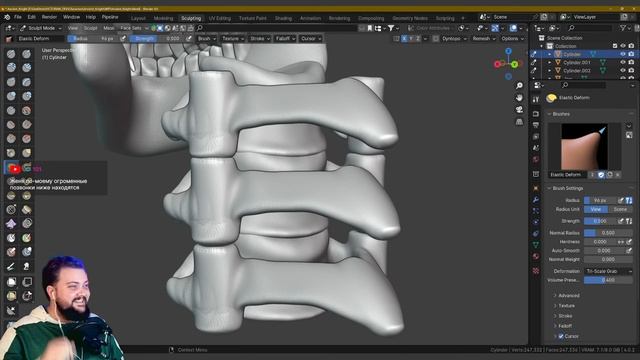Enable the Cursor checkbox in brush panel

[561, 336]
